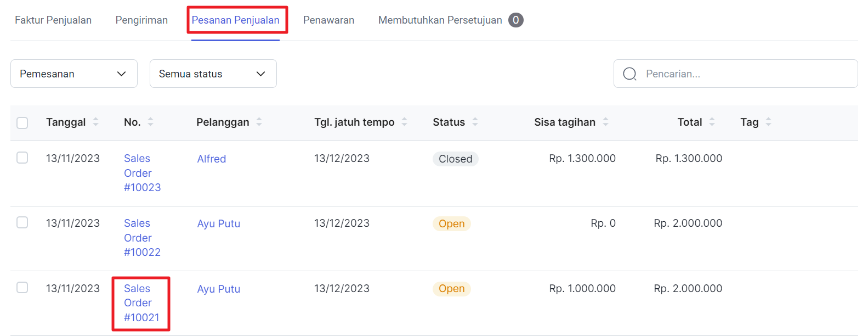Open the Semua status dropdown
868x336 pixels.
tap(213, 74)
